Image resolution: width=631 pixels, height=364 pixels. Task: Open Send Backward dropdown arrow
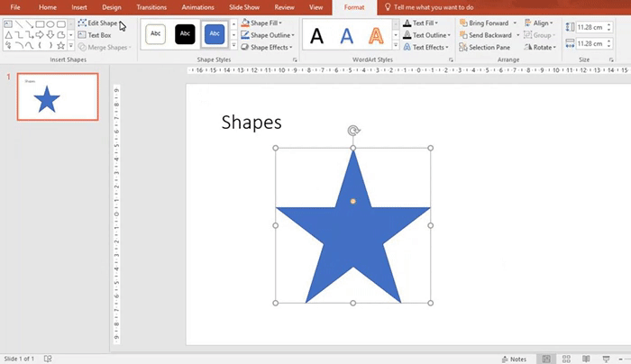(x=518, y=35)
